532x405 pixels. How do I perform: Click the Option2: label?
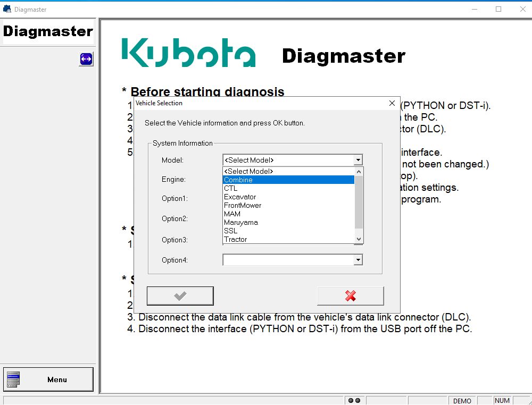point(174,219)
